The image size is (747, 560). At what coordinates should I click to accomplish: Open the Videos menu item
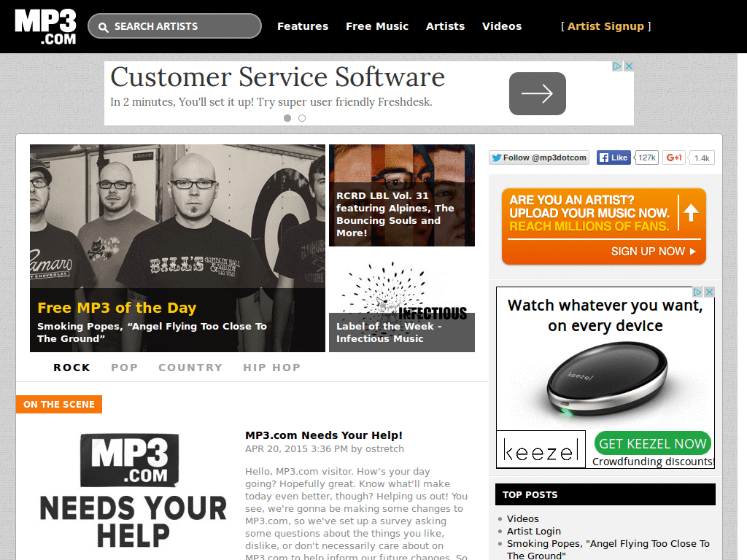pos(502,26)
